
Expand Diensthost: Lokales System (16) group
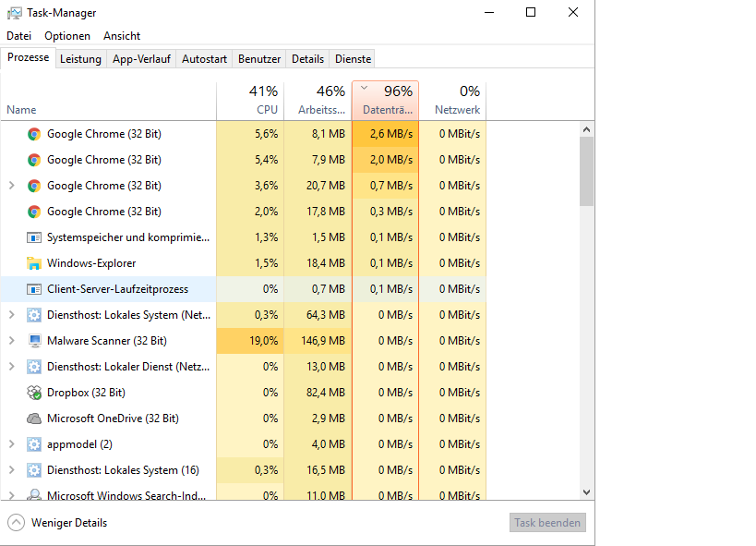click(12, 469)
